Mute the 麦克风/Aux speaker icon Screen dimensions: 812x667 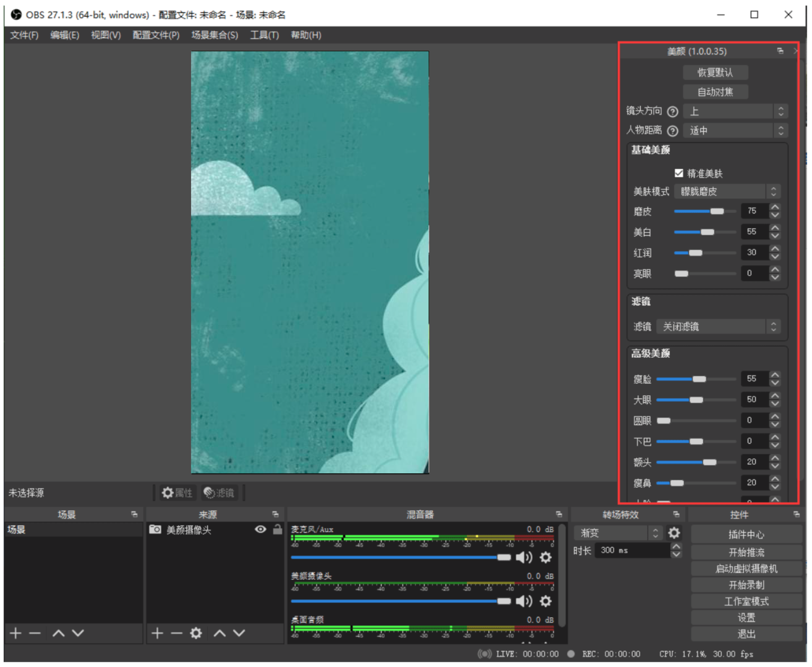(524, 557)
